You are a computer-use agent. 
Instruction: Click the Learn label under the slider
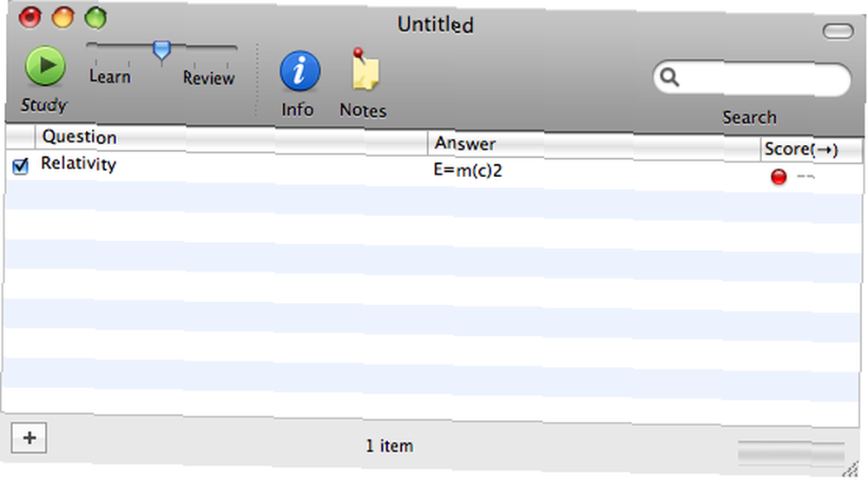point(109,76)
